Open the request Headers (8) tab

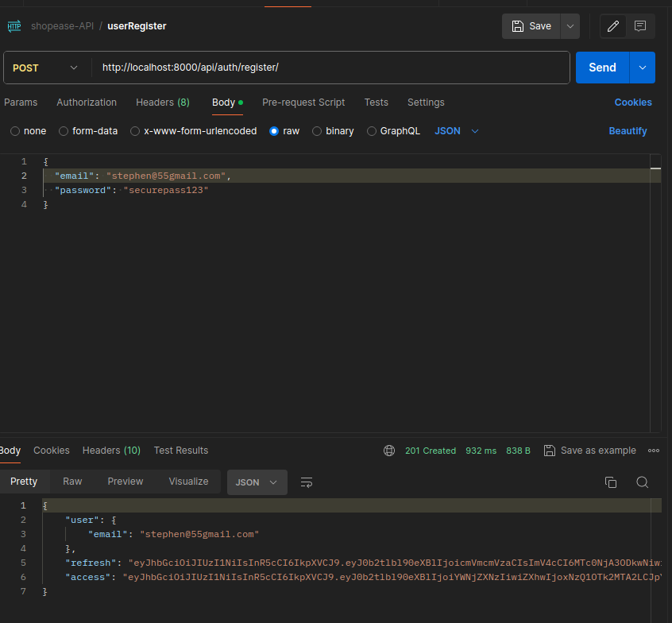coord(162,103)
